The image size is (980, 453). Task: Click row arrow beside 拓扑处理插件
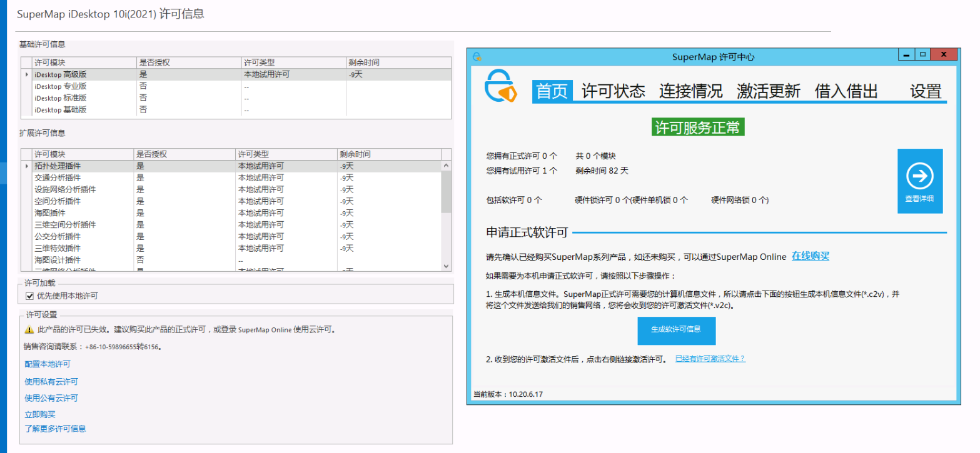pos(26,166)
